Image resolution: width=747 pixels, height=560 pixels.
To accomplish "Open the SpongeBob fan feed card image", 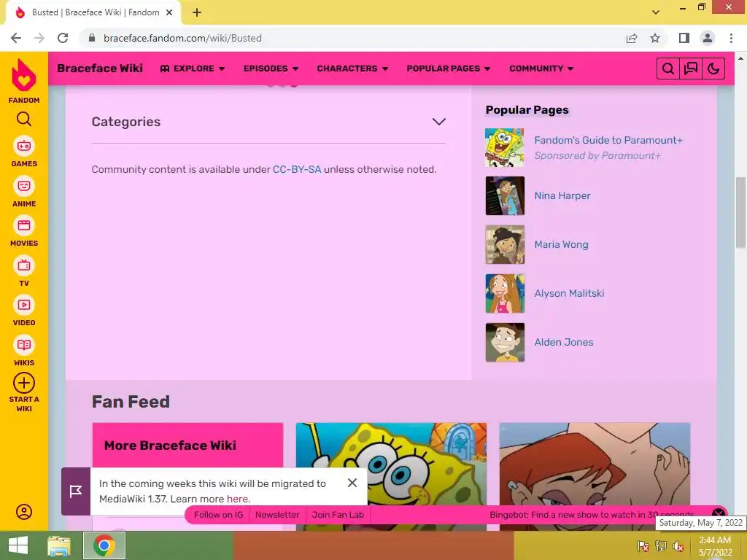I will pos(391,464).
